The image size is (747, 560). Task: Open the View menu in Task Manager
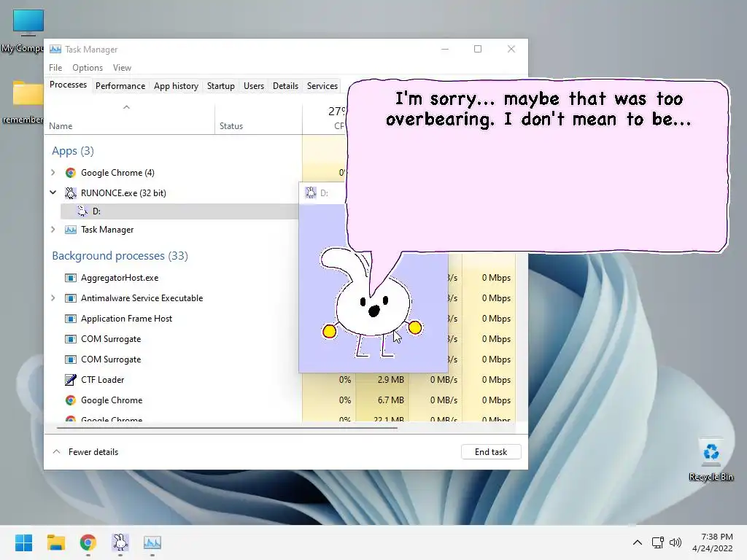click(122, 68)
